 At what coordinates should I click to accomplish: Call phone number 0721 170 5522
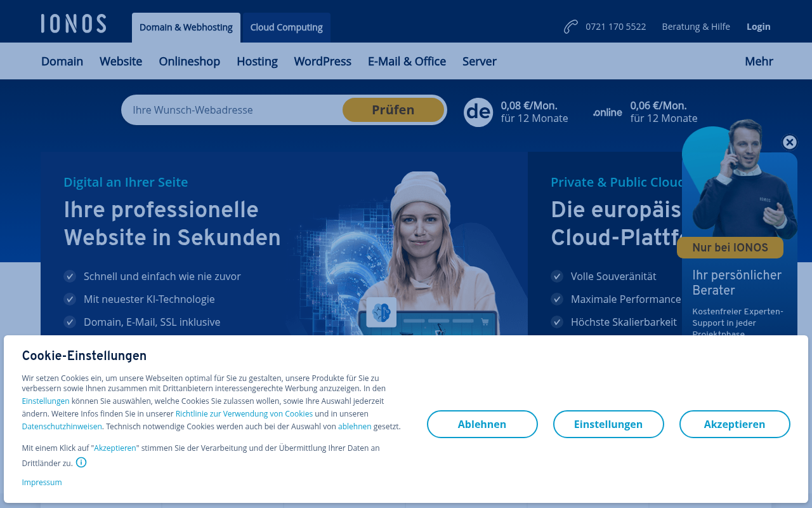pos(615,27)
